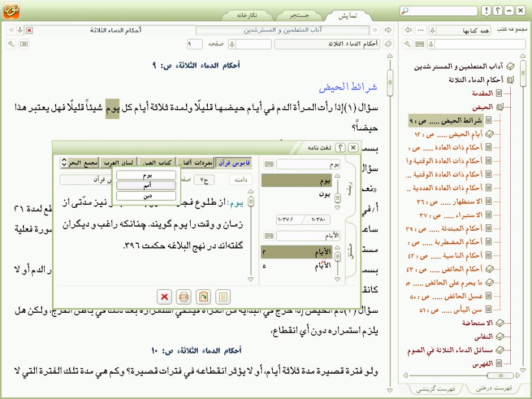Image resolution: width=532 pixels, height=399 pixels.
Task: Choose دين in the popup list
Action: point(146,196)
